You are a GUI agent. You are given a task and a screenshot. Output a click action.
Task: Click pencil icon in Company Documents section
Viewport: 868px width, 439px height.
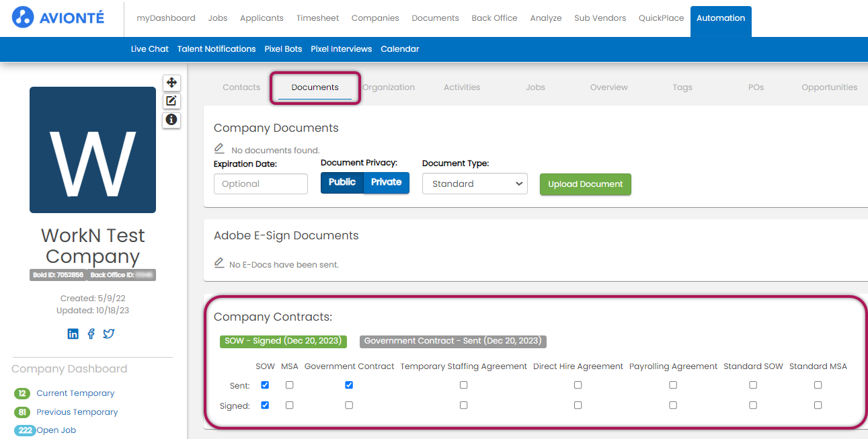point(219,149)
